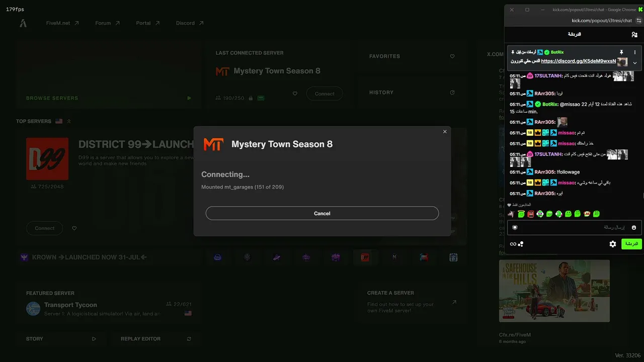Select the second dark shield server icon
This screenshot has height=362, width=644.
pos(247,257)
